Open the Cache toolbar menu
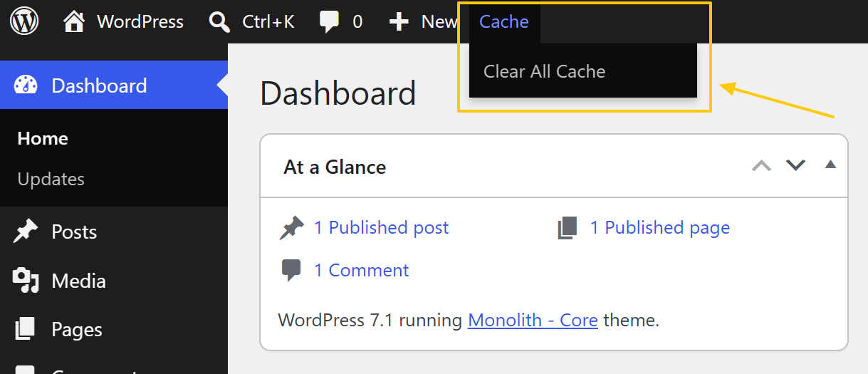The height and width of the screenshot is (374, 868). pyautogui.click(x=504, y=22)
